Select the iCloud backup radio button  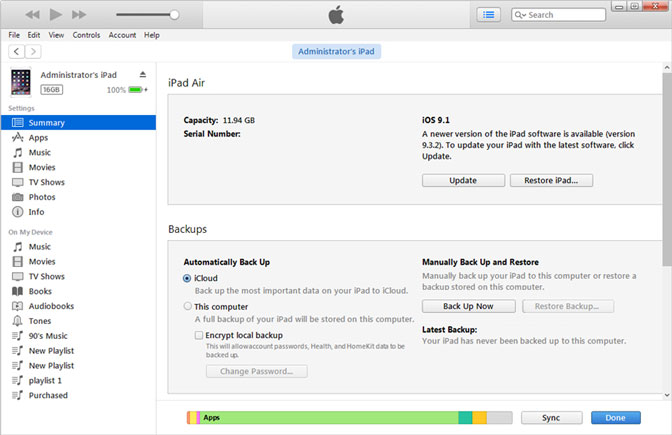187,279
